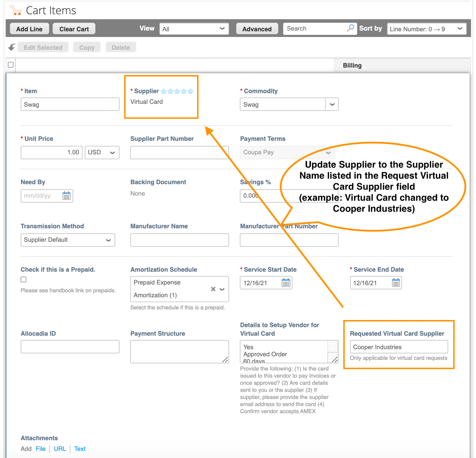Open the USD currency dropdown
476x458 pixels.
tap(102, 153)
